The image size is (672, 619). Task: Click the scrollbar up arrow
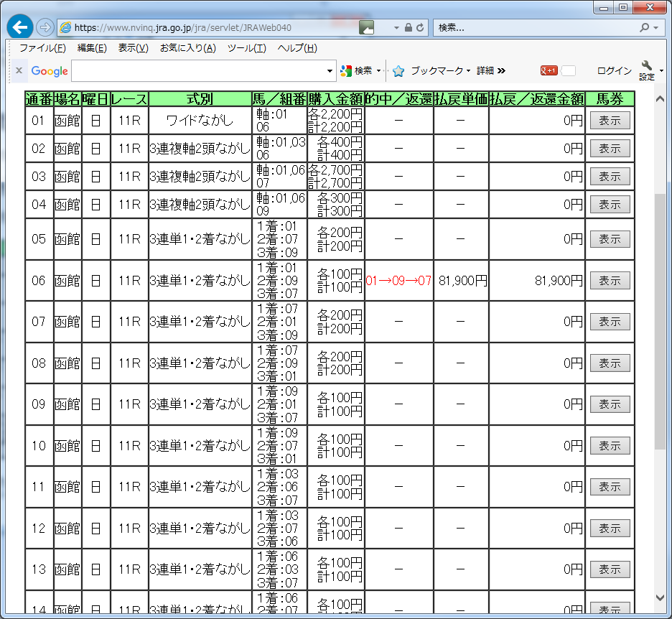[660, 99]
